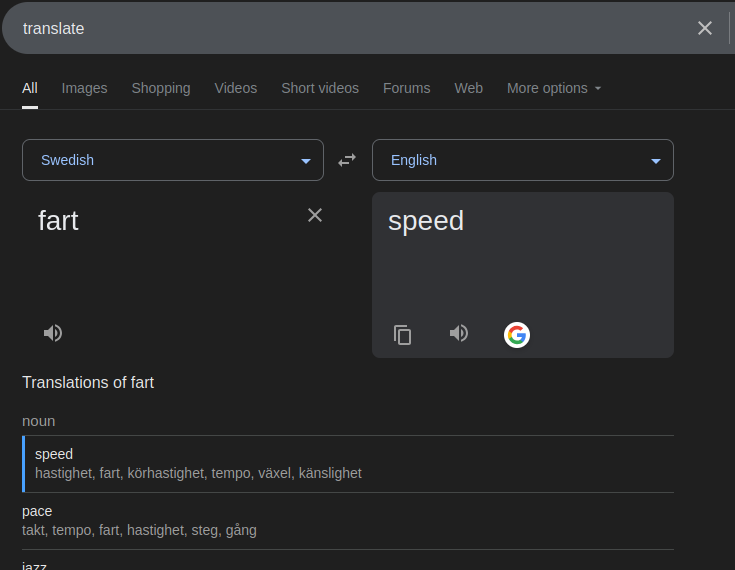Swap Swedish and English languages
The image size is (735, 570).
tap(347, 160)
